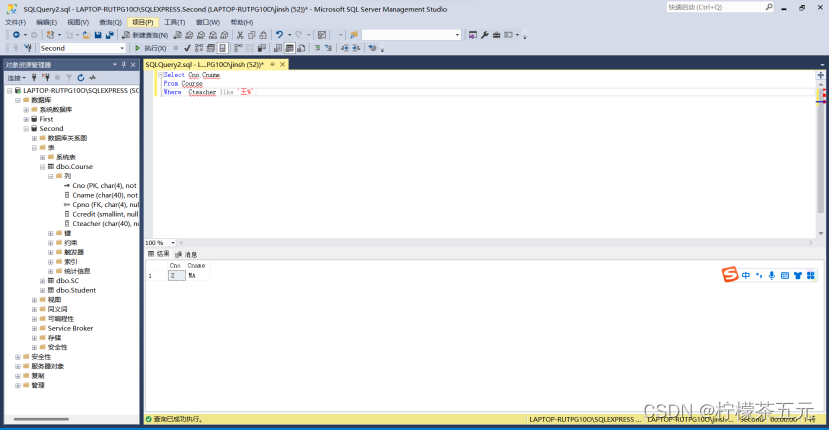
Task: Expand the dbo.Student table node
Action: point(43,290)
